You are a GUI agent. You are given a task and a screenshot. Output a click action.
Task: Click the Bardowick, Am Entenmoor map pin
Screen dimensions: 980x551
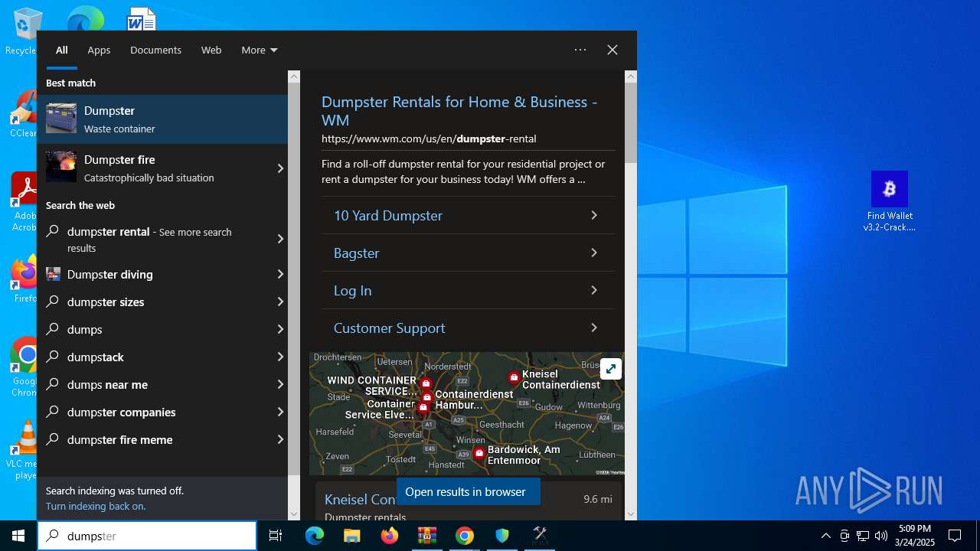[x=479, y=454]
